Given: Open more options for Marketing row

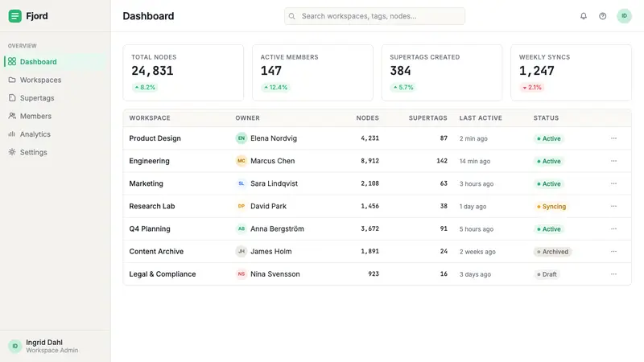Looking at the screenshot, I should (613, 183).
